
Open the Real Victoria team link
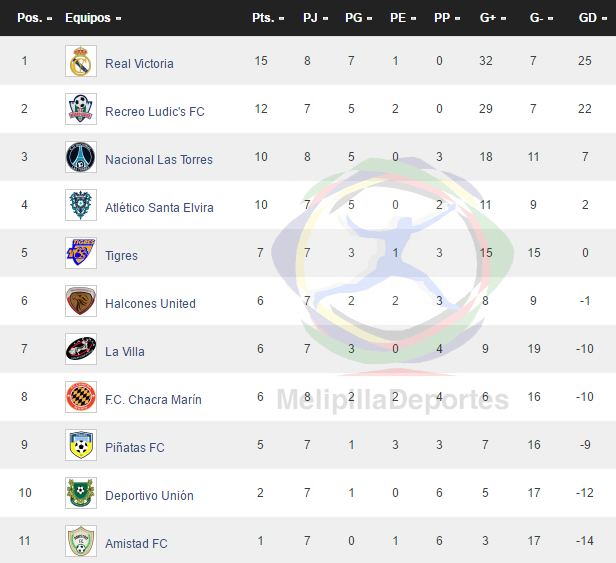tap(139, 64)
